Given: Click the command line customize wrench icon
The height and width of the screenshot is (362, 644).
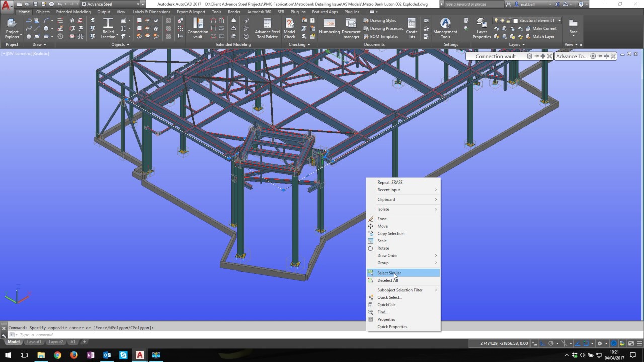Looking at the screenshot, I should 4,335.
